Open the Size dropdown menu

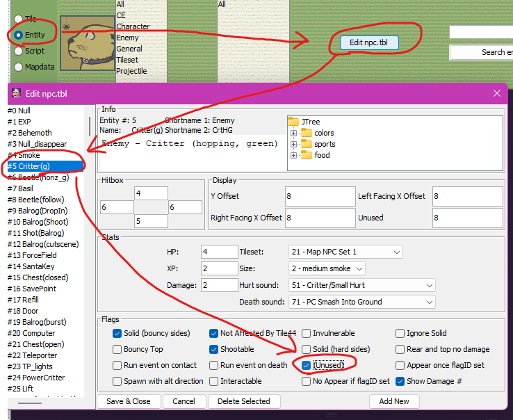point(327,268)
